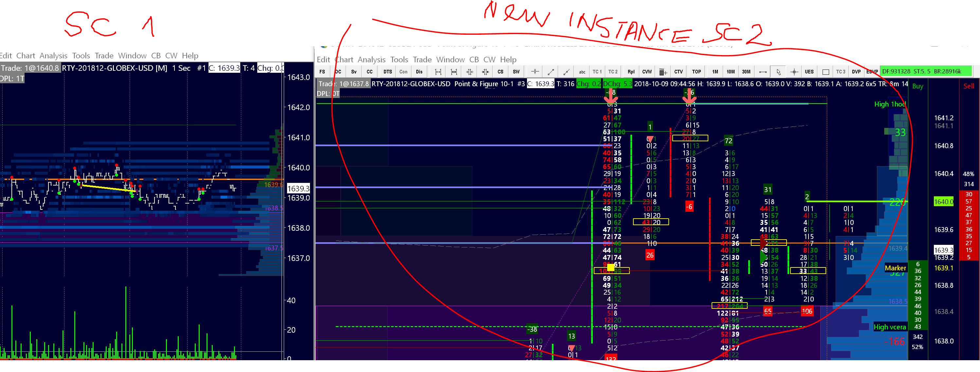Expand the CW menu in right window
The image size is (980, 372).
[489, 60]
